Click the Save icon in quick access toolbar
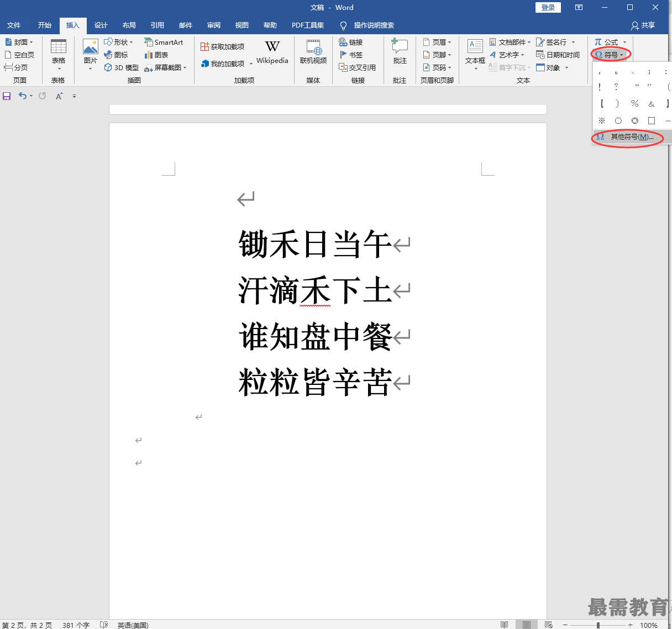This screenshot has width=672, height=629. coord(7,96)
